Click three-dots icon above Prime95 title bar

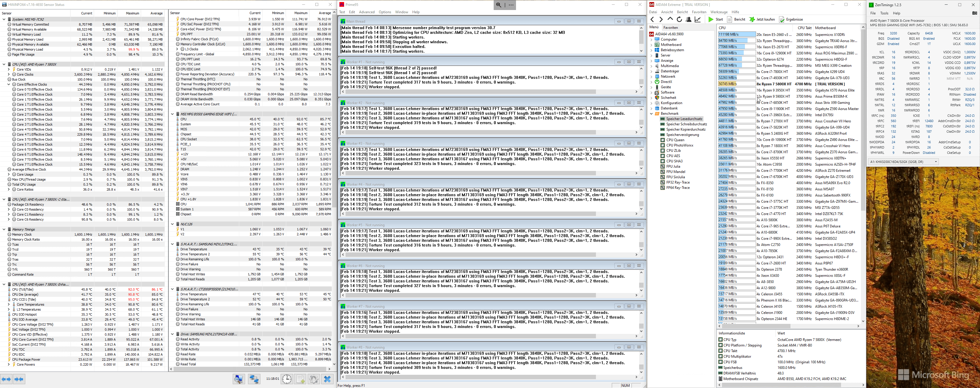(511, 5)
